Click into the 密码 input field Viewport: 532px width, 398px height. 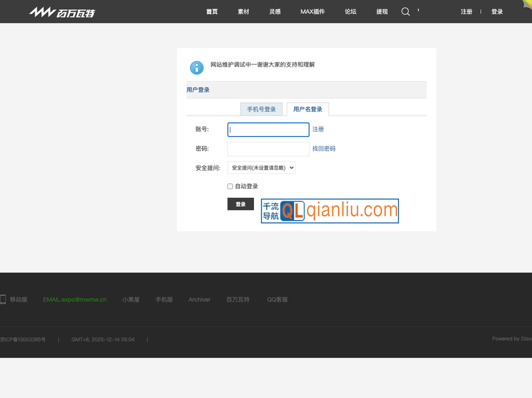268,149
